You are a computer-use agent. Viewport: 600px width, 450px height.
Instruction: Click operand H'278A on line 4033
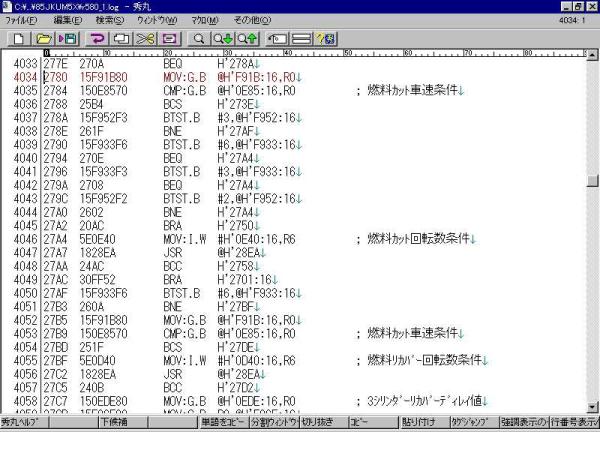click(x=235, y=64)
